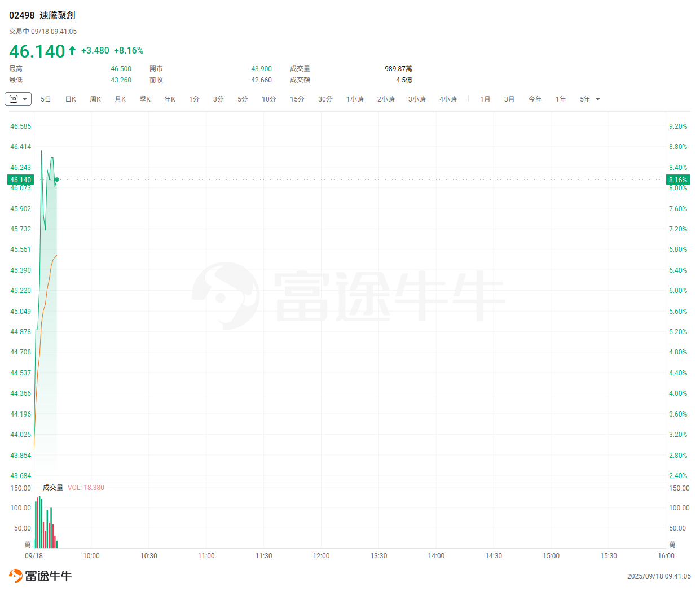Click the 9.20% percent axis label
The image size is (700, 591).
tap(678, 126)
